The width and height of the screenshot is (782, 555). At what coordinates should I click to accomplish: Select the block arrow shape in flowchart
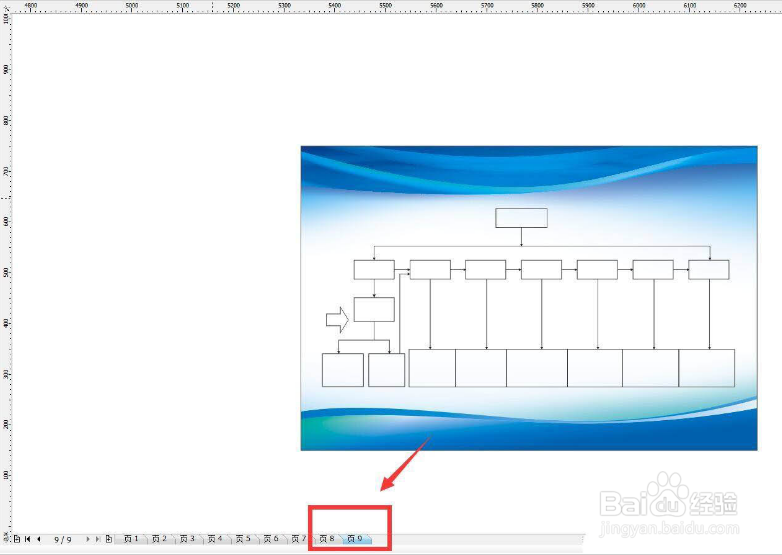point(337,320)
